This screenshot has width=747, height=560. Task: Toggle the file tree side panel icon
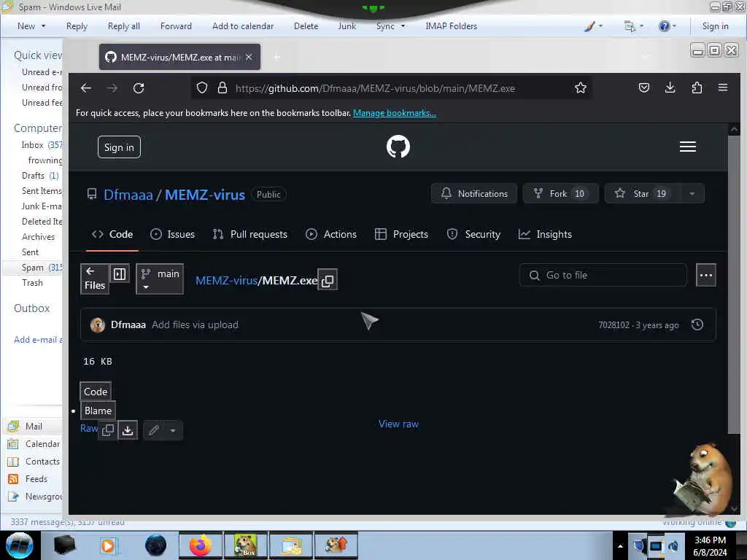coord(120,274)
